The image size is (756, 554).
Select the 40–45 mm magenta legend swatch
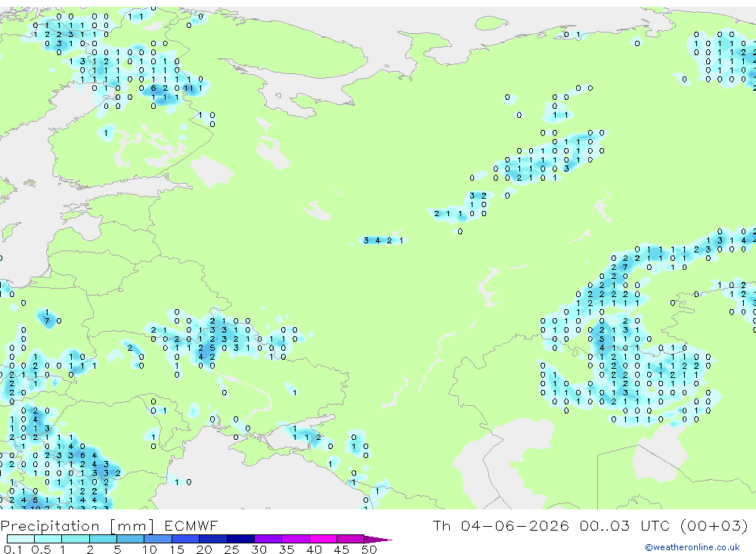click(323, 539)
